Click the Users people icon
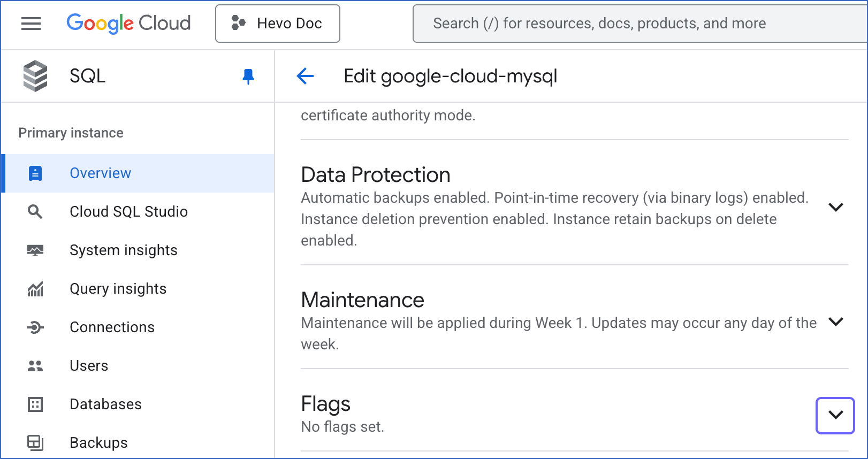The height and width of the screenshot is (459, 868). pos(35,366)
